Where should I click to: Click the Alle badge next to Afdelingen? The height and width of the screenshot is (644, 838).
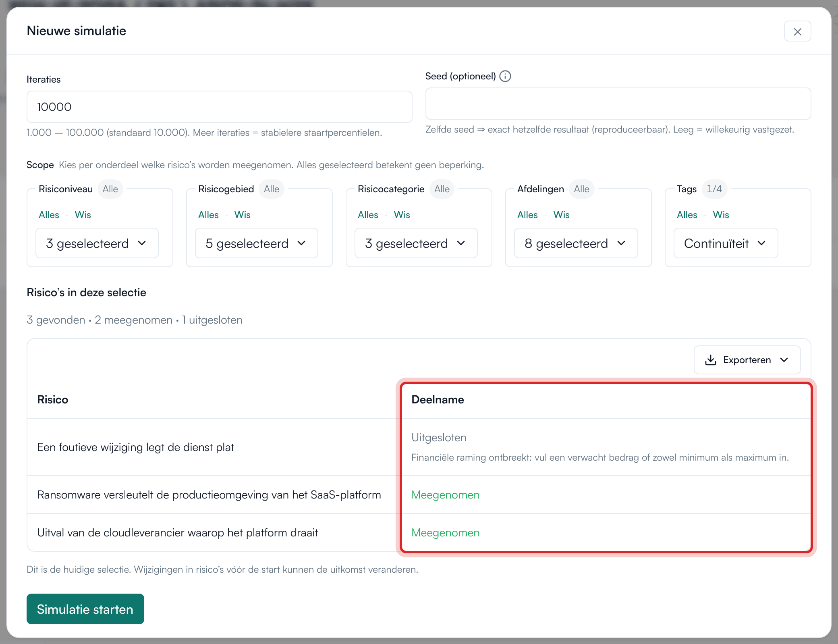581,189
